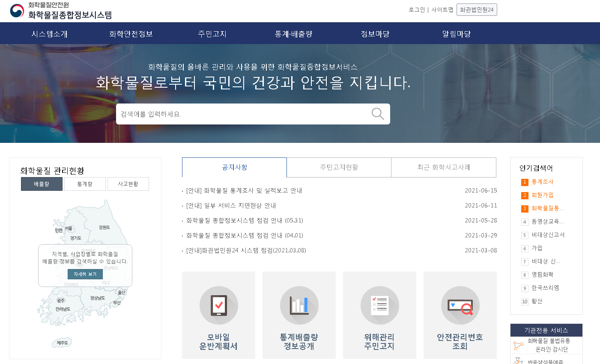
Task: Select 광주 on the map
Action: pyautogui.click(x=61, y=301)
